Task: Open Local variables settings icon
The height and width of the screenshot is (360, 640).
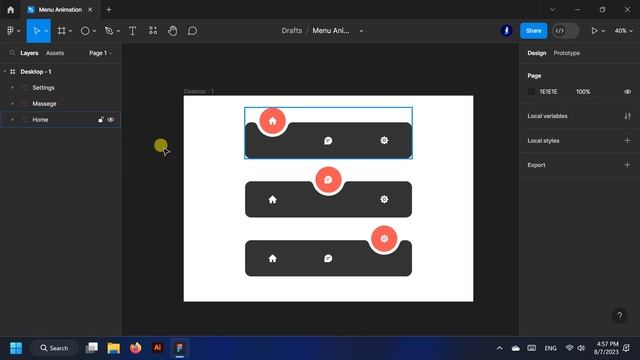Action: coord(627,116)
